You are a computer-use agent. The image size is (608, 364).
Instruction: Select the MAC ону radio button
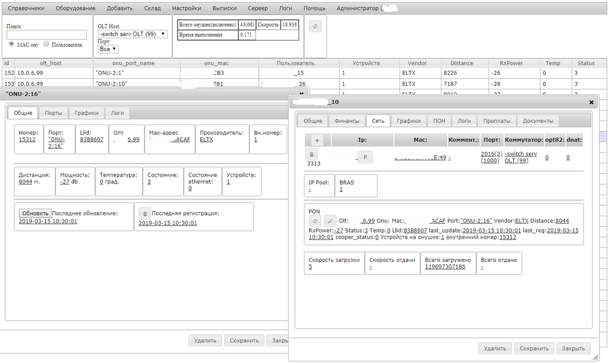point(12,44)
